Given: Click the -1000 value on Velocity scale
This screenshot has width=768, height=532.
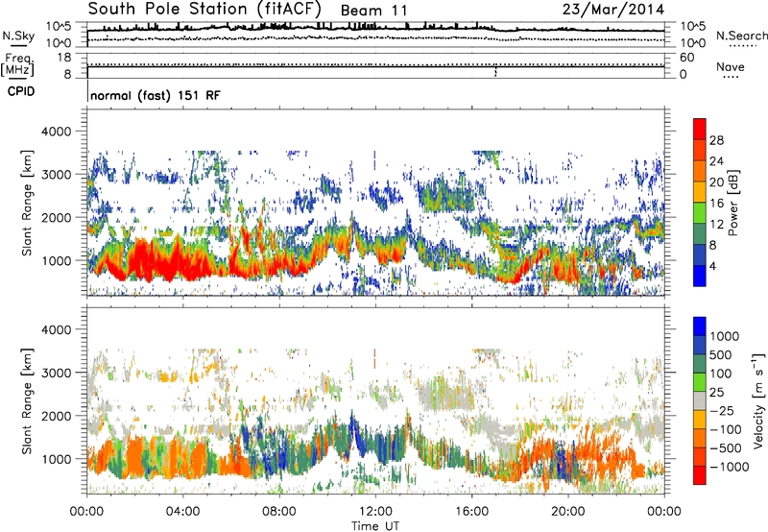Looking at the screenshot, I should tap(729, 467).
